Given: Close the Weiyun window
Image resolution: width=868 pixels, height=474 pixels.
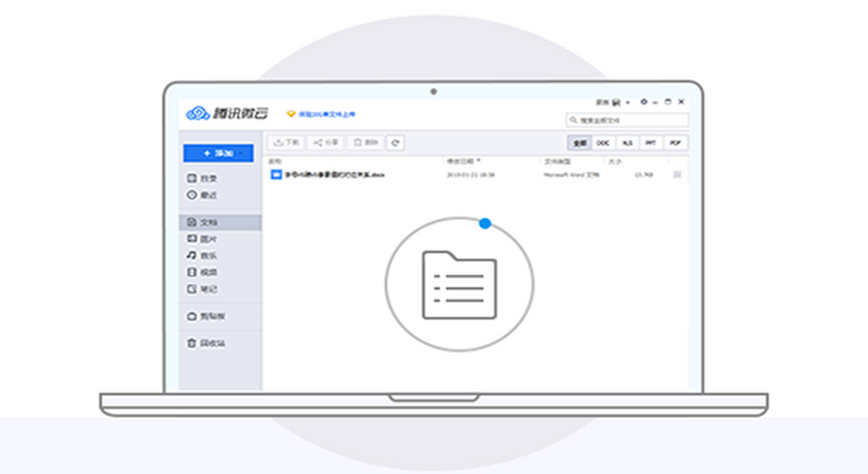Looking at the screenshot, I should click(681, 102).
